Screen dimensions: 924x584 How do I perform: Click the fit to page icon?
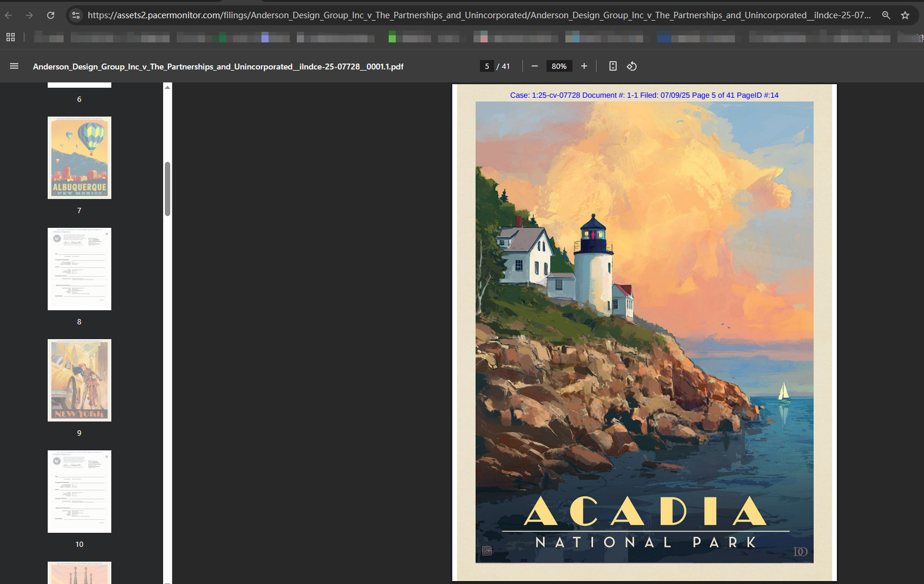click(613, 67)
